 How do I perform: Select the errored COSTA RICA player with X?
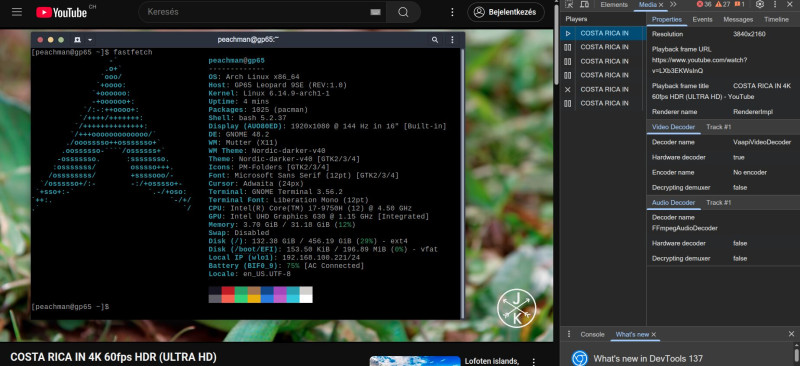tap(603, 89)
